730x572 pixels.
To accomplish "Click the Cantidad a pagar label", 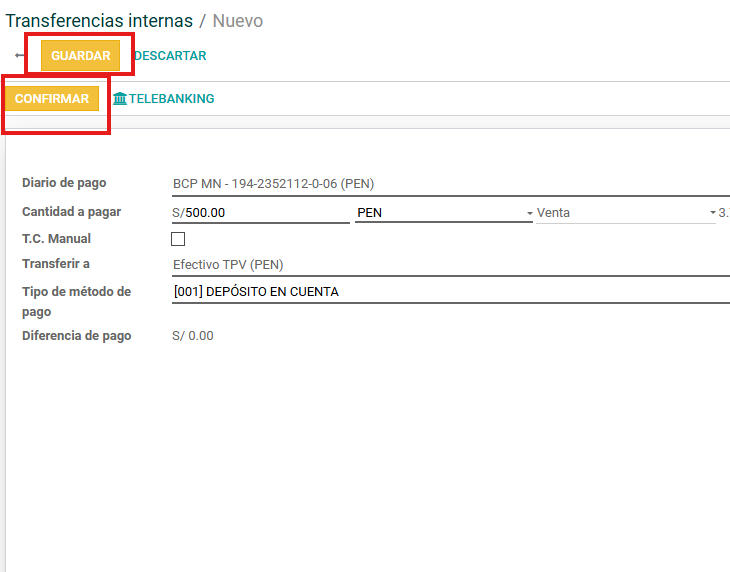I will coord(71,212).
